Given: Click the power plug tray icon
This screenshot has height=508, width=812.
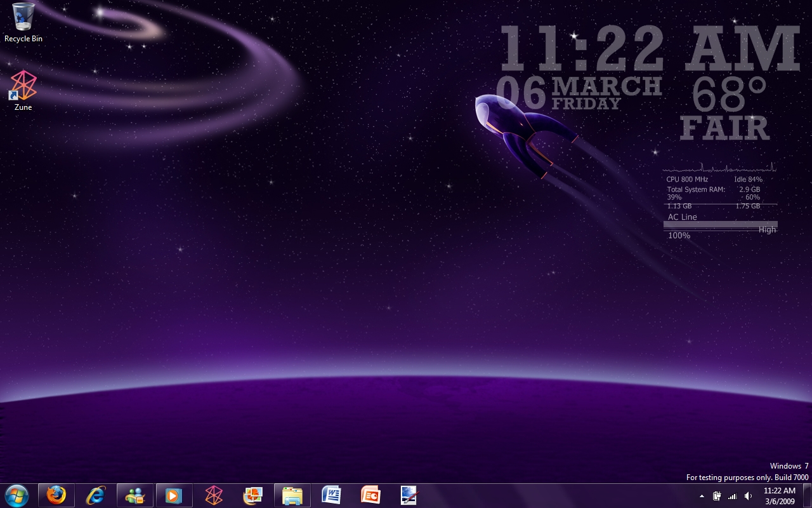Looking at the screenshot, I should (x=717, y=496).
